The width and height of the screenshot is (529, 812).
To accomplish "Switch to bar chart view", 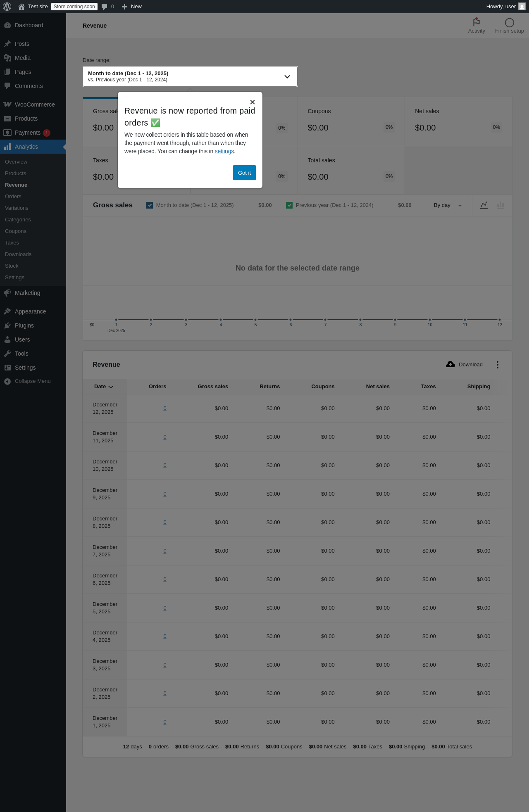I will point(500,205).
